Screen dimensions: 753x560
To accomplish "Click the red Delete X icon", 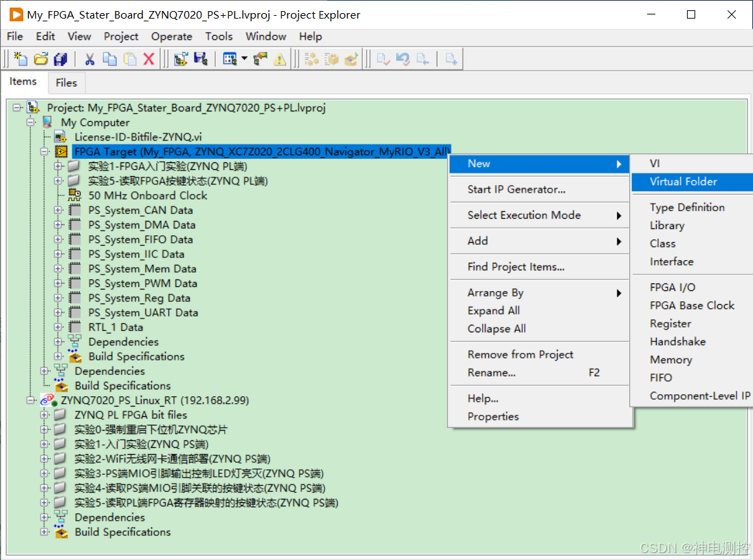I will point(149,58).
